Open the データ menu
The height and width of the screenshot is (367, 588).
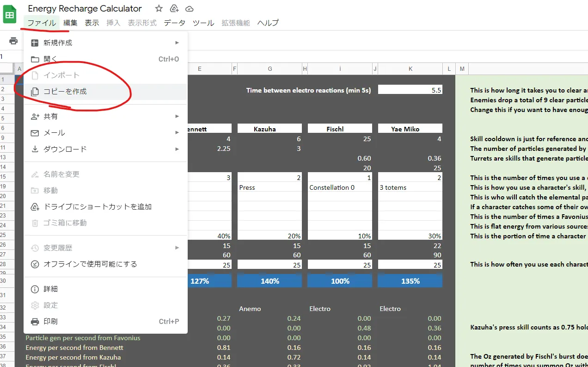(174, 23)
